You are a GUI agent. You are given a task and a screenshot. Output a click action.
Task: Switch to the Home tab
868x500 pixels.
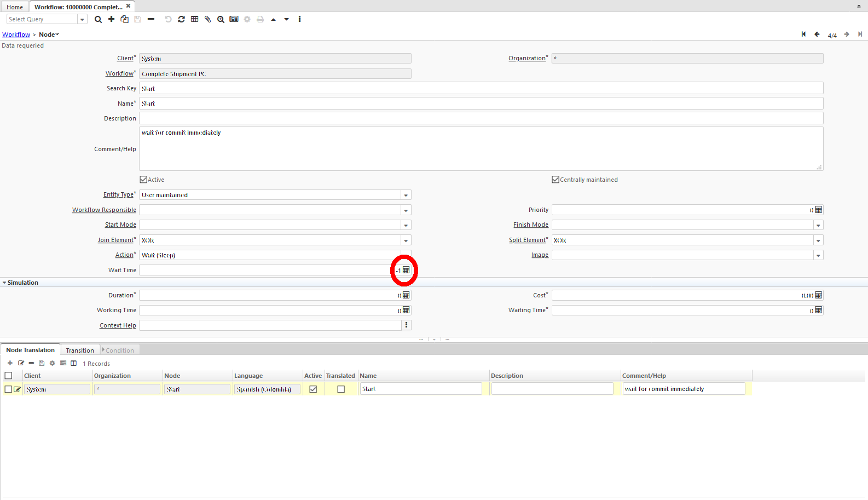tap(15, 7)
